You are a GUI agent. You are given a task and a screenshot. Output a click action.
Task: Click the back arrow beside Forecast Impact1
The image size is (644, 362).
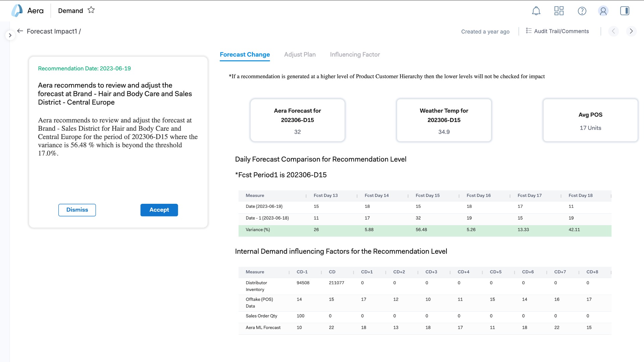pos(20,31)
